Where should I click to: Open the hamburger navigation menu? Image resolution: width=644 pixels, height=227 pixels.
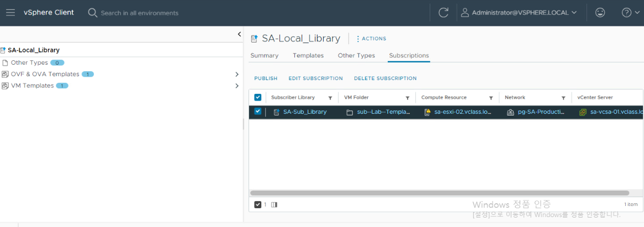pyautogui.click(x=10, y=13)
